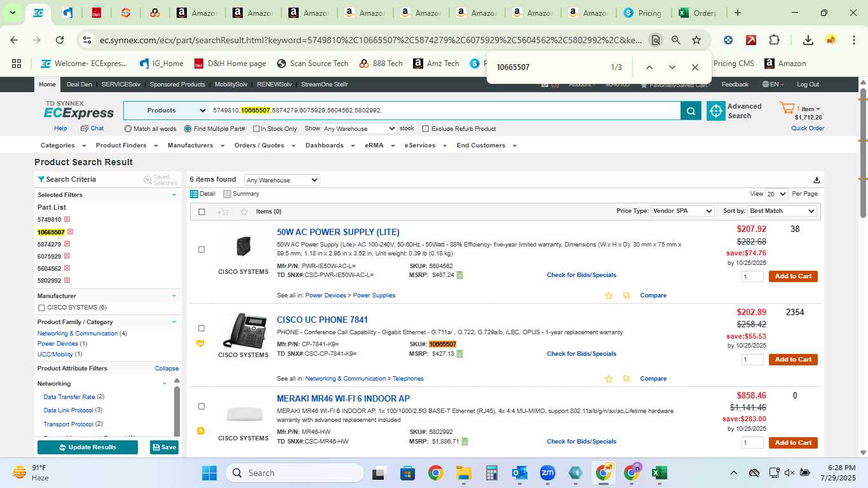The width and height of the screenshot is (868, 488).
Task: Open the Products search type dropdown
Action: pos(166,111)
